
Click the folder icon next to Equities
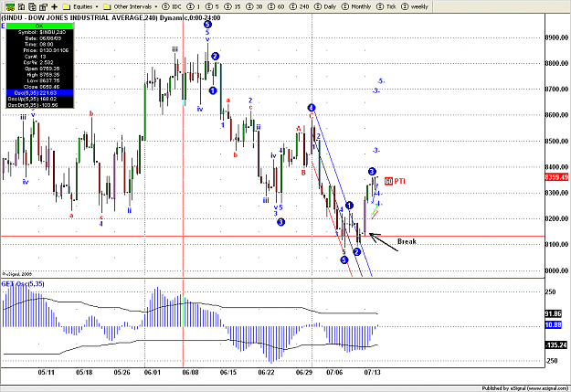coord(67,6)
